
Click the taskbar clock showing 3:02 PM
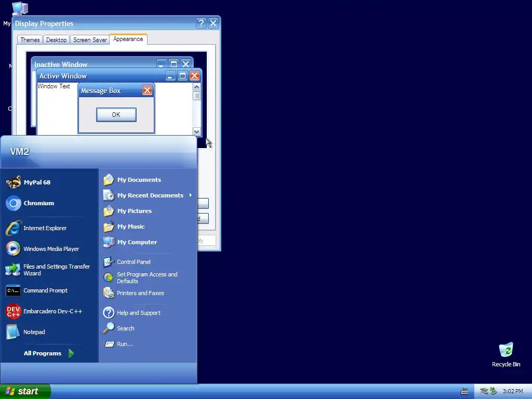(513, 391)
